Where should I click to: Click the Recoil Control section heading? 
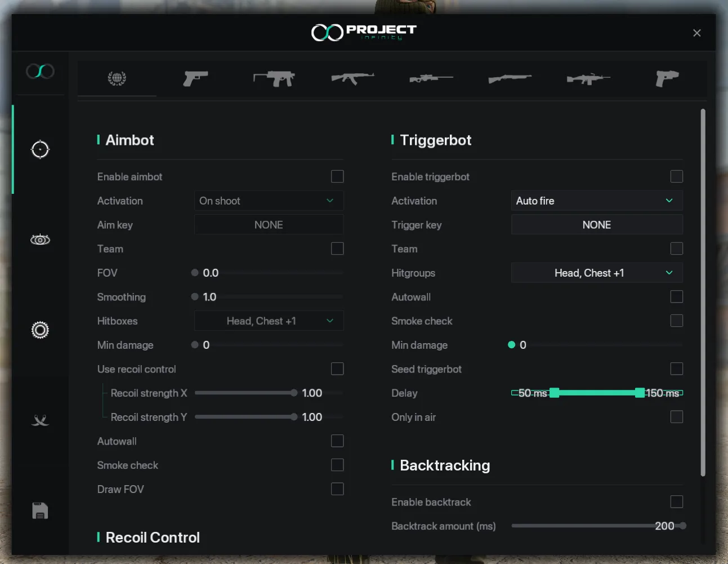click(x=153, y=538)
